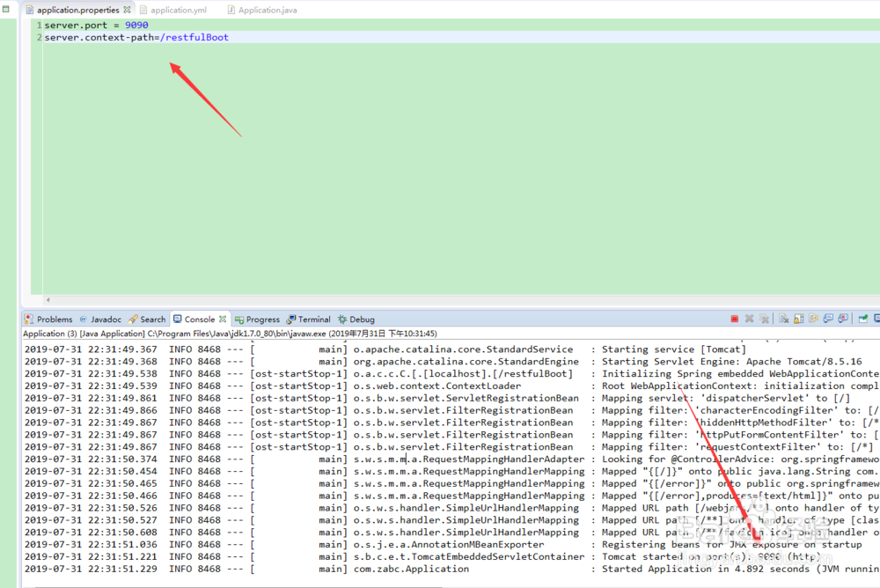Screen dimensions: 880x588
Task: Click the restore view icon in the left strip
Action: [x=6, y=9]
